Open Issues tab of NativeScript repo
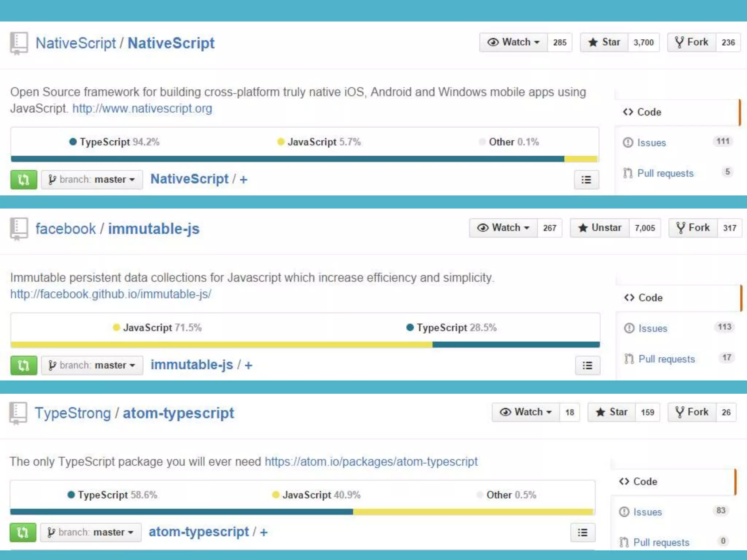Screen dimensions: 747x560 click(651, 143)
